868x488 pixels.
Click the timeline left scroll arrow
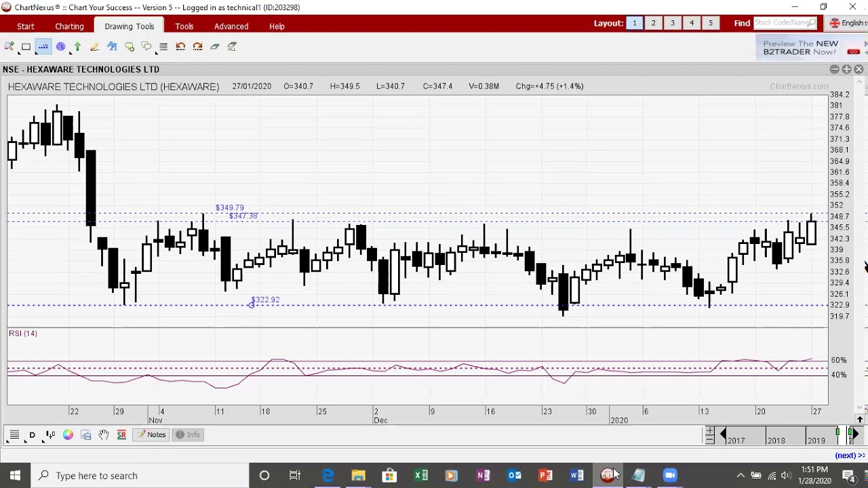[723, 434]
